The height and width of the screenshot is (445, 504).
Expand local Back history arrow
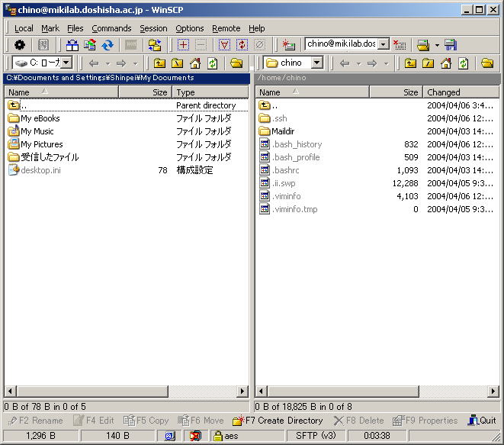108,63
